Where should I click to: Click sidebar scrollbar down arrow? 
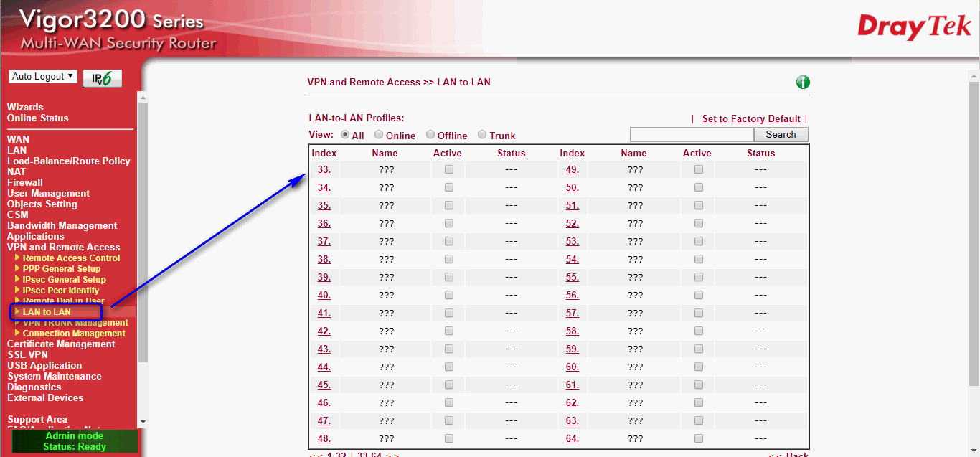pos(142,422)
